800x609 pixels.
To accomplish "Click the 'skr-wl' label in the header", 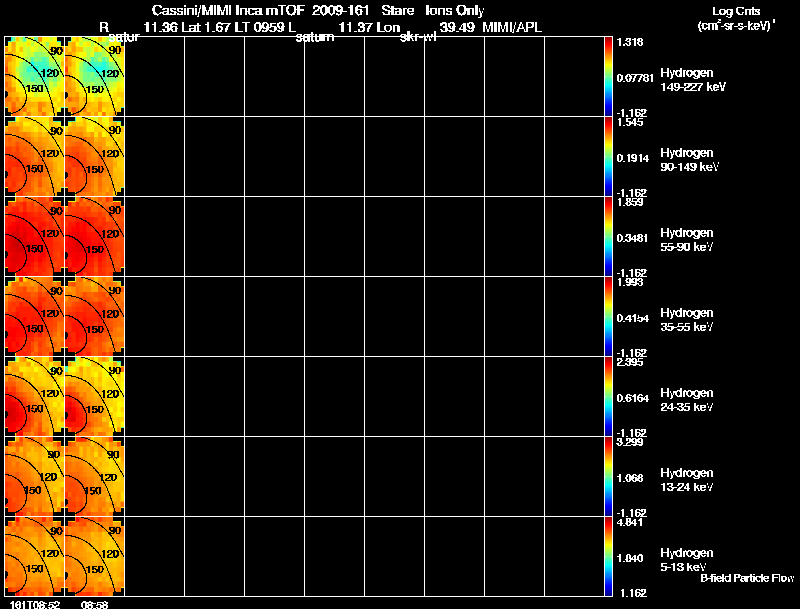I will click(x=418, y=37).
